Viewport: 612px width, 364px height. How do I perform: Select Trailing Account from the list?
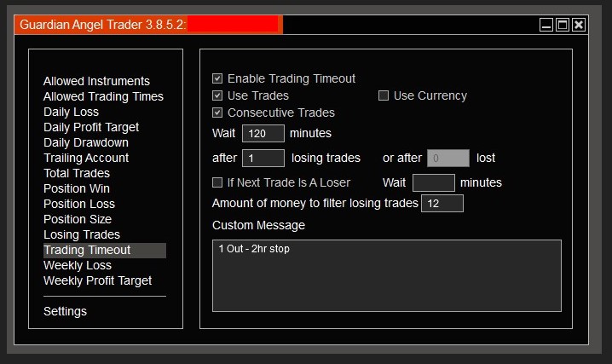click(86, 158)
